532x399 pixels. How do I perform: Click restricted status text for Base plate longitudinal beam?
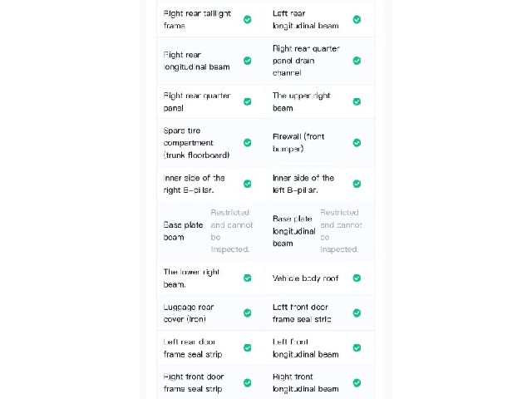pos(342,231)
